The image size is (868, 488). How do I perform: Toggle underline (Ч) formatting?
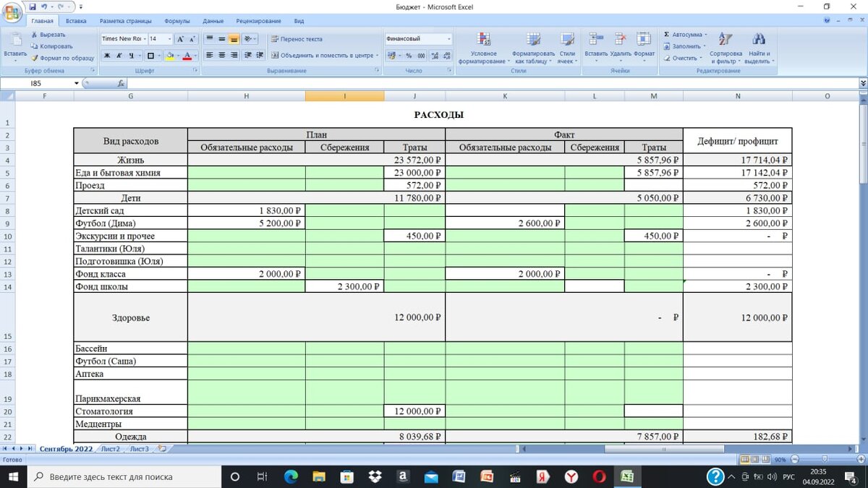click(x=131, y=56)
